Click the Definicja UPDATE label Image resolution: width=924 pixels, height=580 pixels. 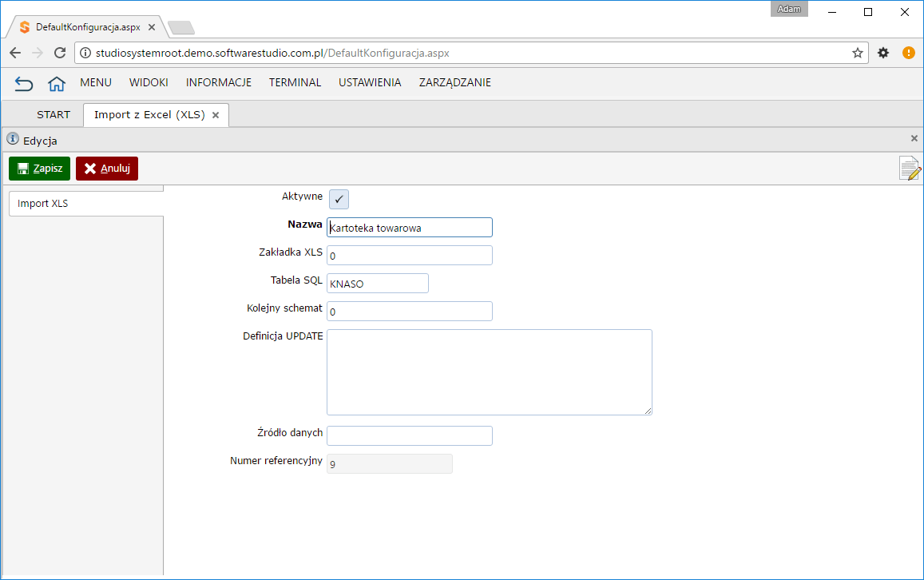pos(283,336)
